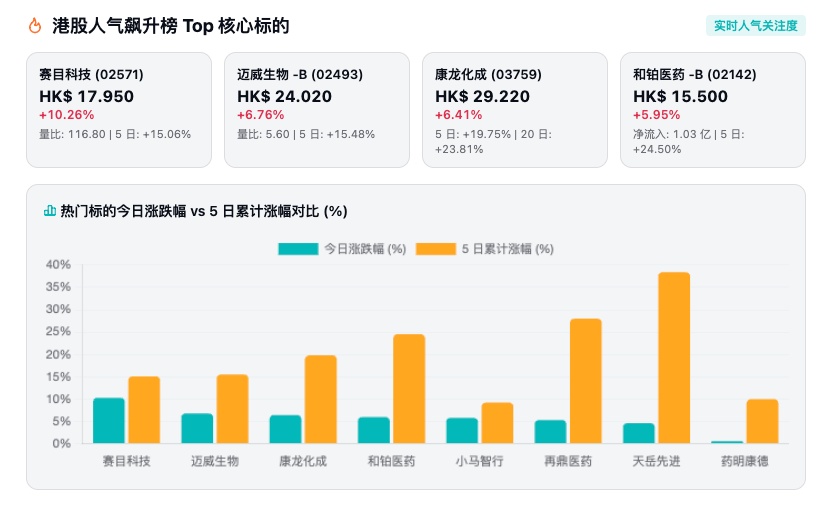Click the 天岳先进 x-axis label
The width and height of the screenshot is (833, 508).
(656, 461)
